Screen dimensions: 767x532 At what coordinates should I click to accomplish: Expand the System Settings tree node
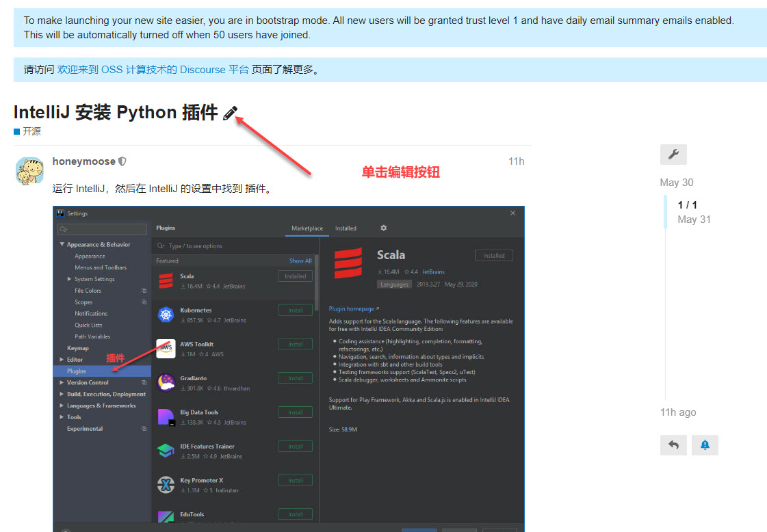point(69,279)
